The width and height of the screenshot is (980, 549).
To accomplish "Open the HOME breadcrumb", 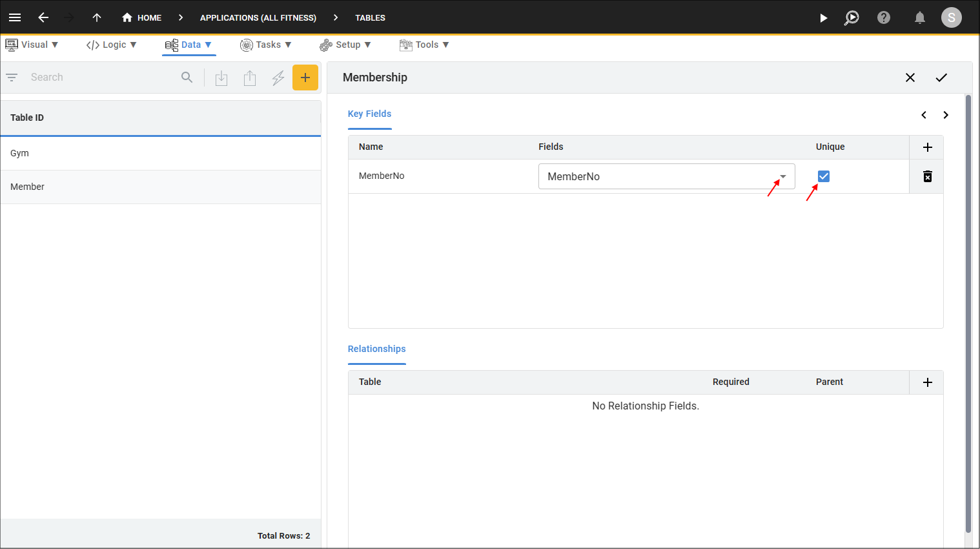I will click(142, 17).
